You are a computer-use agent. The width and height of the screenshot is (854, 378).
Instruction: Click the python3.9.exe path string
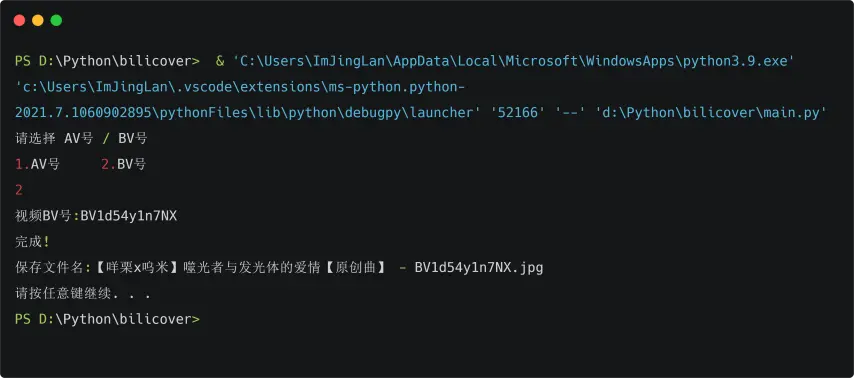coord(515,62)
